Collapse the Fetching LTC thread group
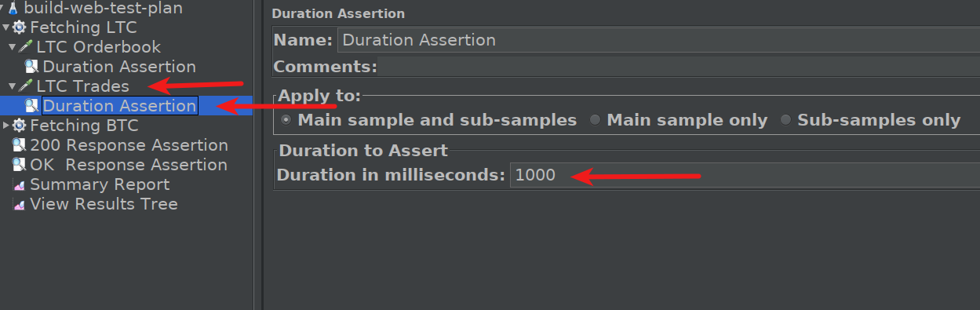 [x=5, y=27]
